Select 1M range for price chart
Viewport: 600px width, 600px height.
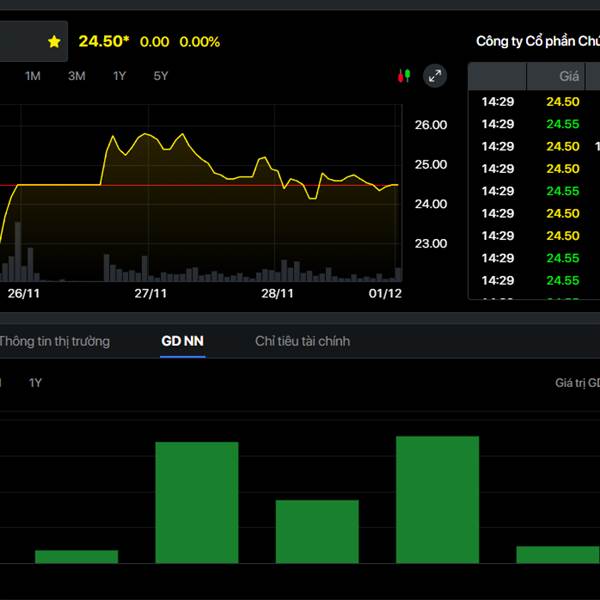33,76
